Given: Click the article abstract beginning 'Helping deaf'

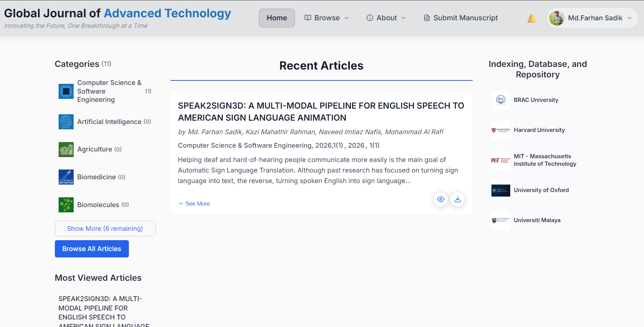Looking at the screenshot, I should (x=318, y=170).
